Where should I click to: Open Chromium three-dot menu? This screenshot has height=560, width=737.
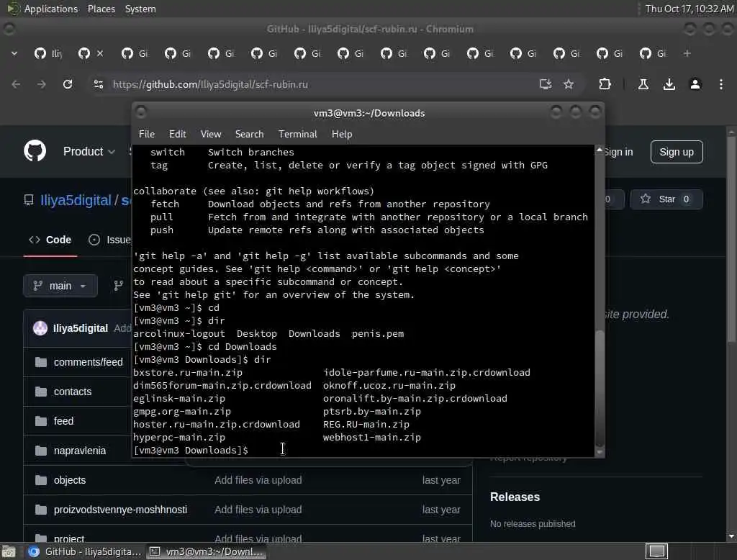tap(721, 85)
